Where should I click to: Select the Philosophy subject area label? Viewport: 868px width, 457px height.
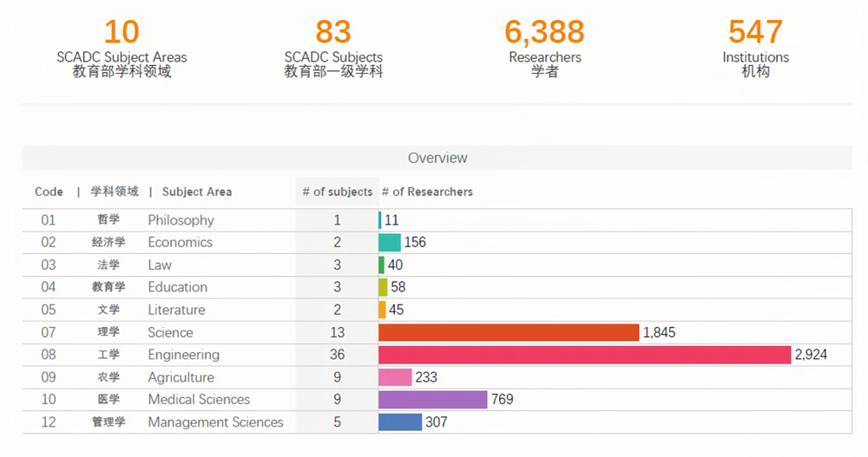pyautogui.click(x=181, y=220)
